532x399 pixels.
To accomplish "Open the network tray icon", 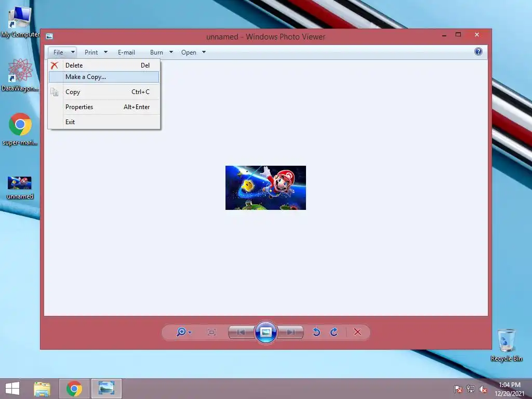I will coord(471,389).
